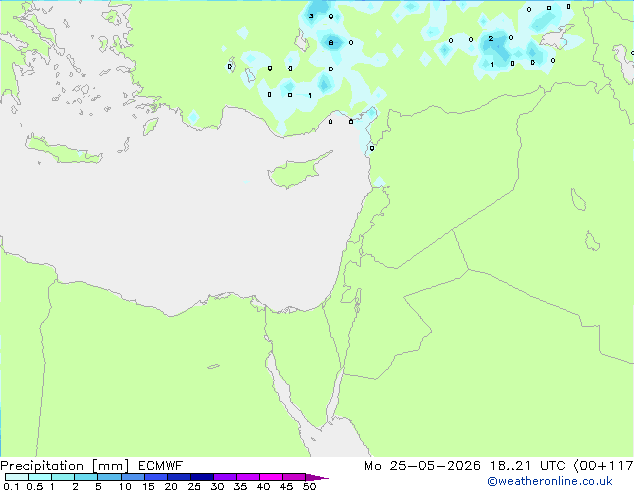Pick the 10–15 mm legend color swatch
Viewport: 634px width, 490px height.
click(x=132, y=477)
